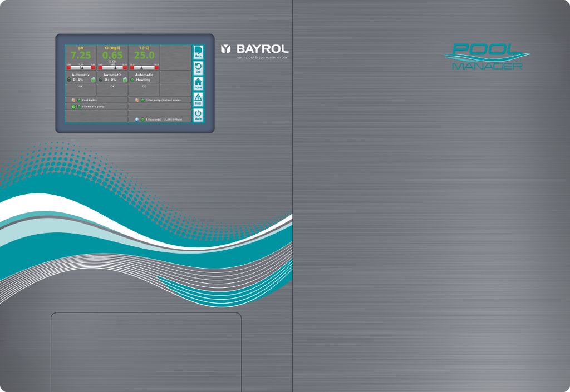The image size is (570, 392).
Task: Go to the Home screen icon
Action: pos(198,83)
